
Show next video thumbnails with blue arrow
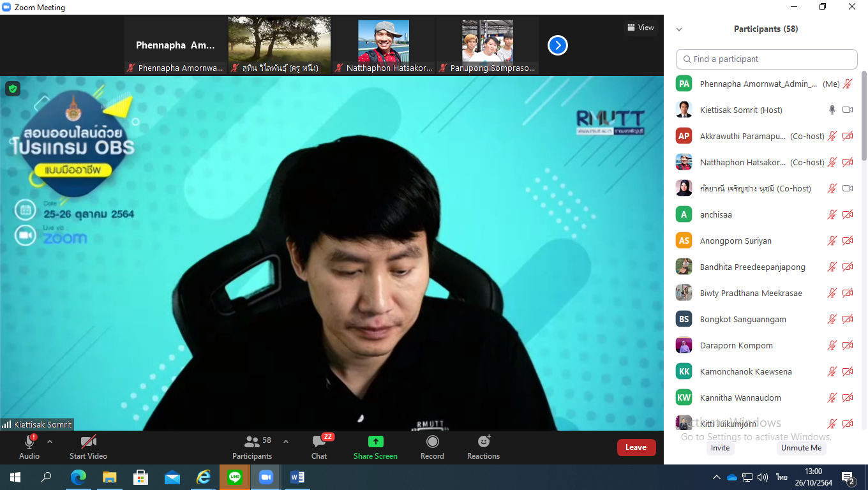pyautogui.click(x=558, y=45)
